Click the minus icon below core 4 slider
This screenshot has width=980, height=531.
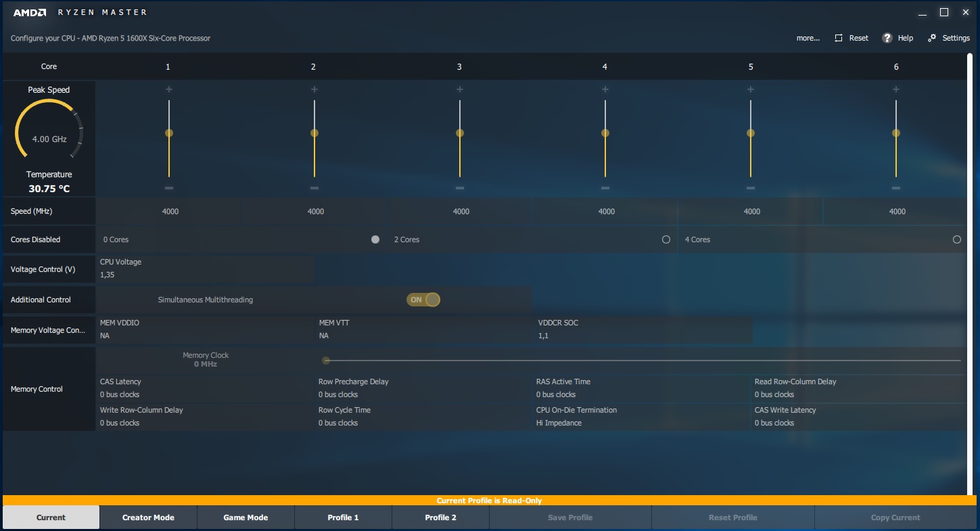[605, 188]
